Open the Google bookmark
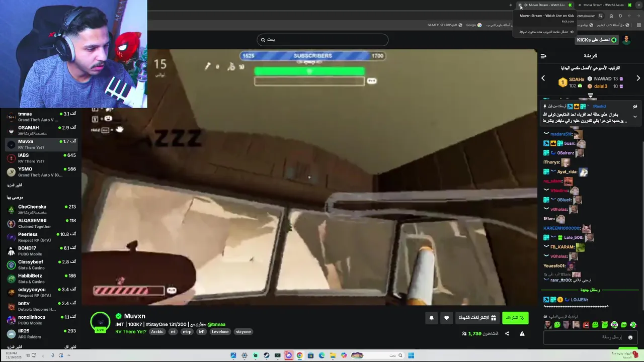 tap(474, 25)
